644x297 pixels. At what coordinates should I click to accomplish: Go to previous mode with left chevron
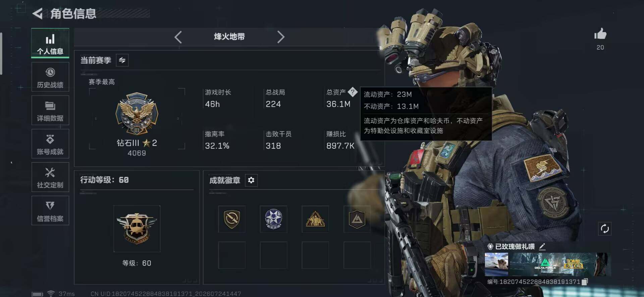(x=178, y=37)
